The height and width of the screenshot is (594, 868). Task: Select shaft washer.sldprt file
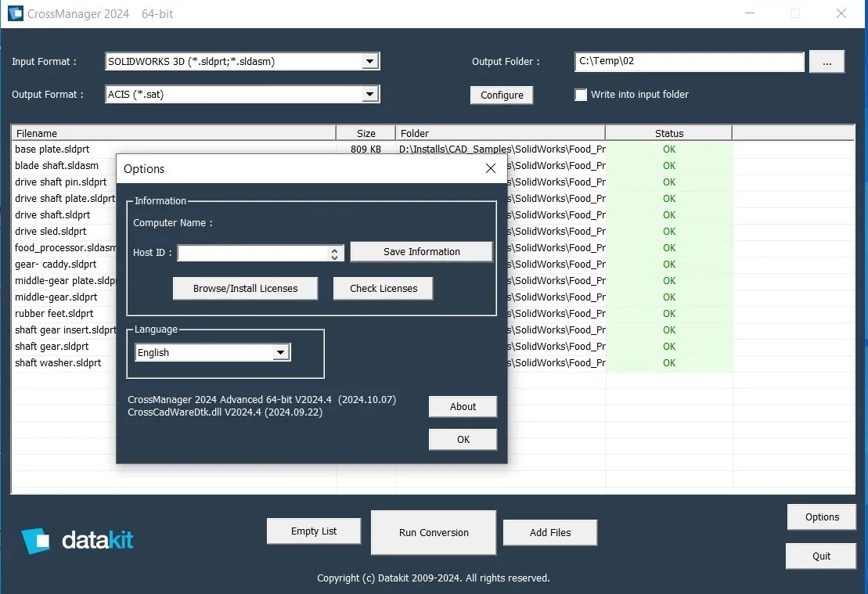coord(58,362)
